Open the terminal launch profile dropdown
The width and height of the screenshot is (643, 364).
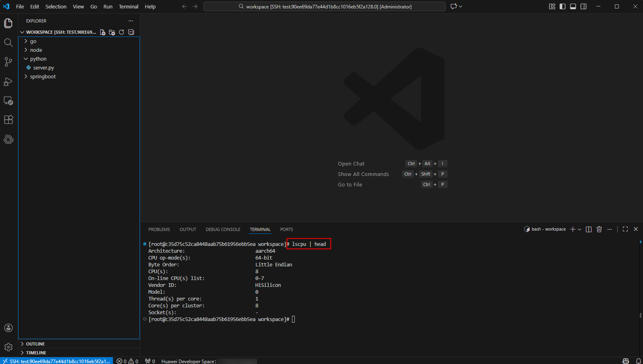[x=579, y=229]
